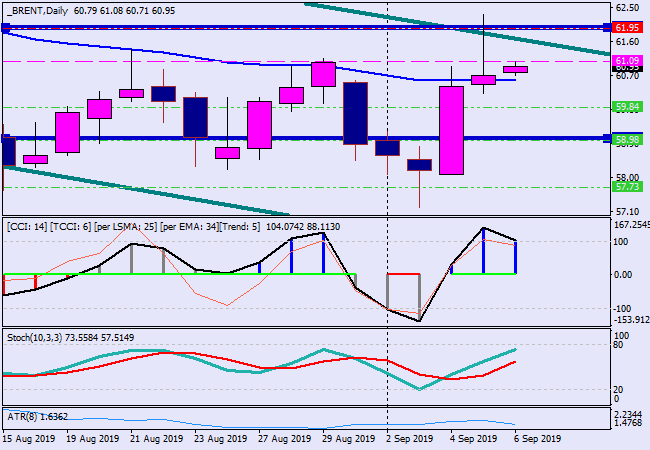Screen dimensions: 650x450
Task: Click the tall magenta candle on 4 Sep
Action: (x=451, y=130)
